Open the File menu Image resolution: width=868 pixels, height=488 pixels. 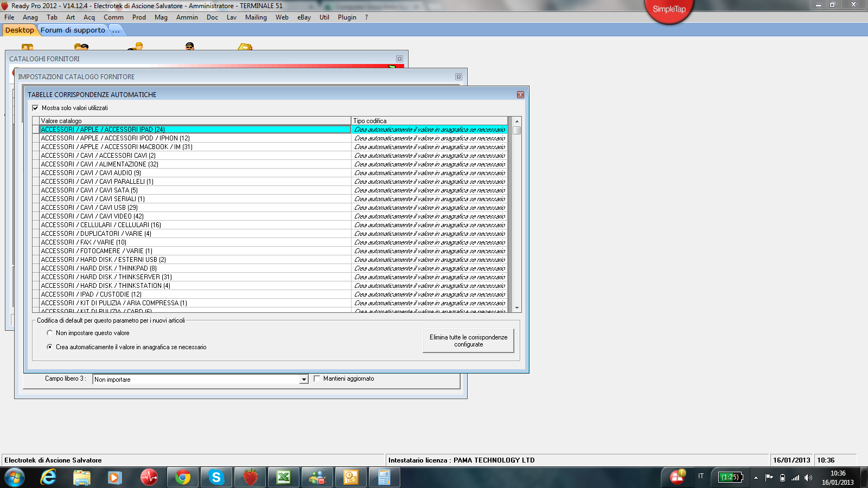click(x=9, y=17)
